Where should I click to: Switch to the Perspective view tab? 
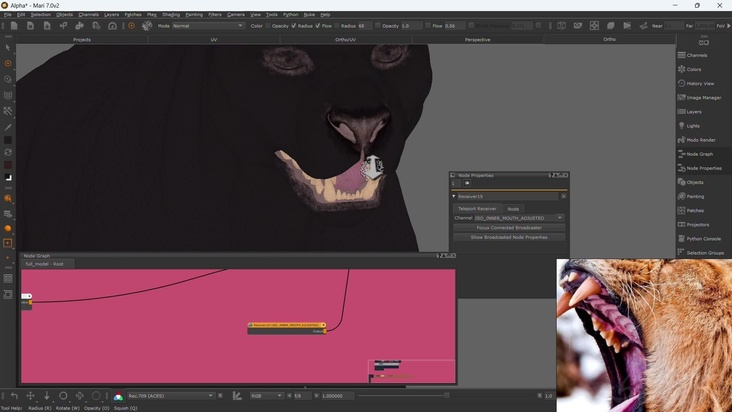click(477, 40)
